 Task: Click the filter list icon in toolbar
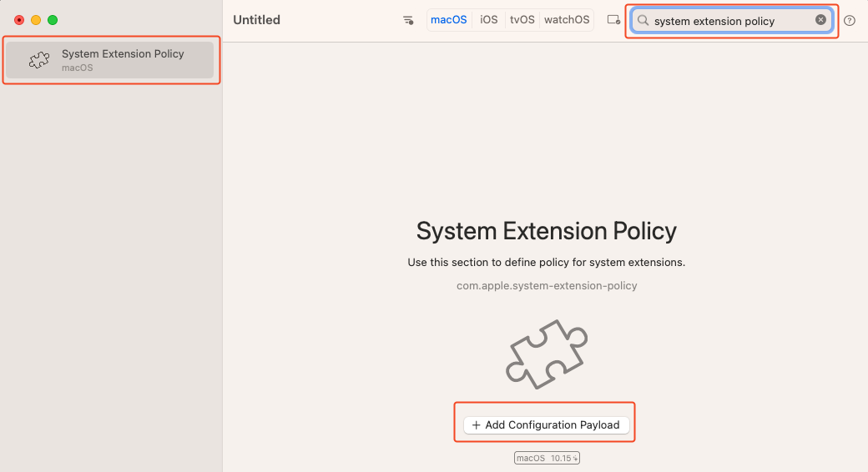click(408, 20)
